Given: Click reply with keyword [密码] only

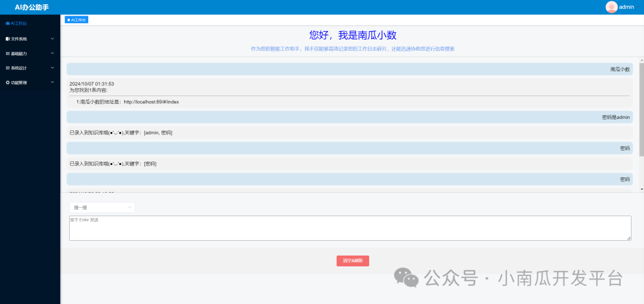Looking at the screenshot, I should pos(349,164).
